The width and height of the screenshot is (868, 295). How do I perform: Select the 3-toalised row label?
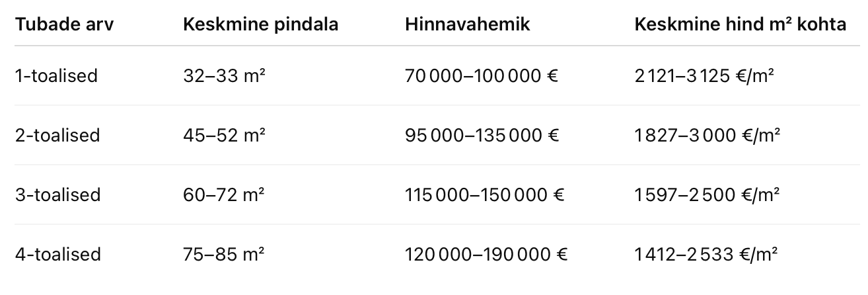(x=57, y=195)
